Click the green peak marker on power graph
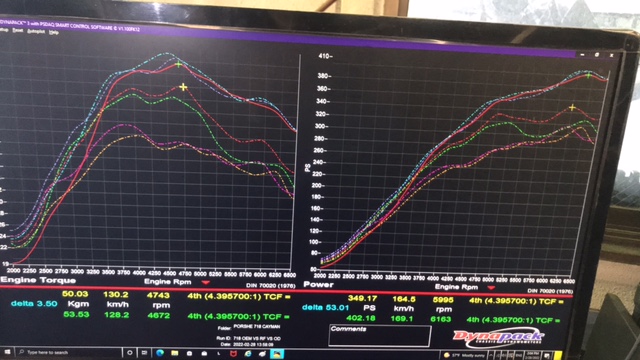 click(588, 75)
